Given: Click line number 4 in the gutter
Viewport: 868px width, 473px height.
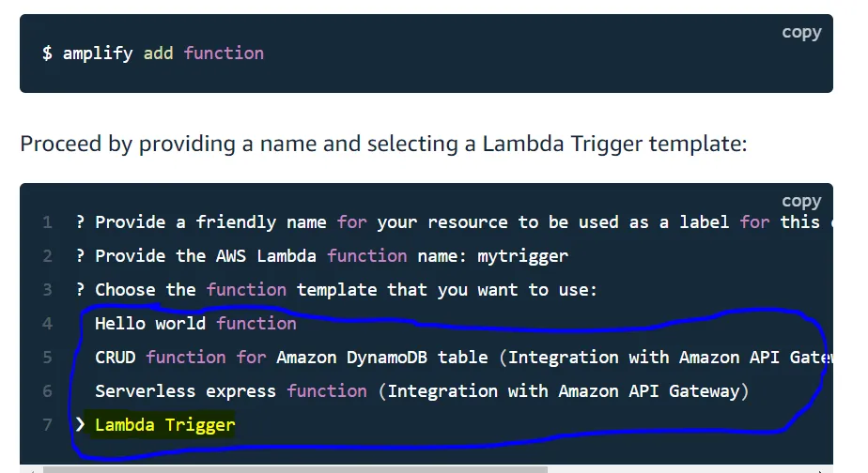Looking at the screenshot, I should coord(47,324).
